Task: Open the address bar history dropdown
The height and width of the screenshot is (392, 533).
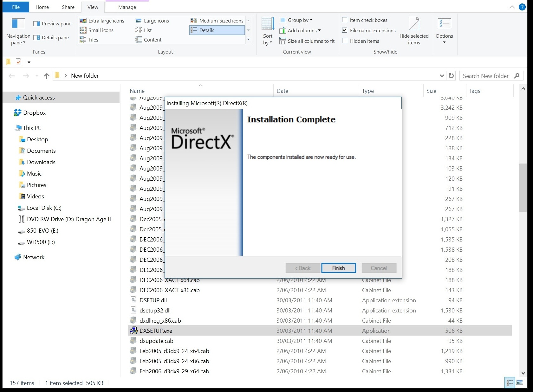Action: [x=442, y=76]
